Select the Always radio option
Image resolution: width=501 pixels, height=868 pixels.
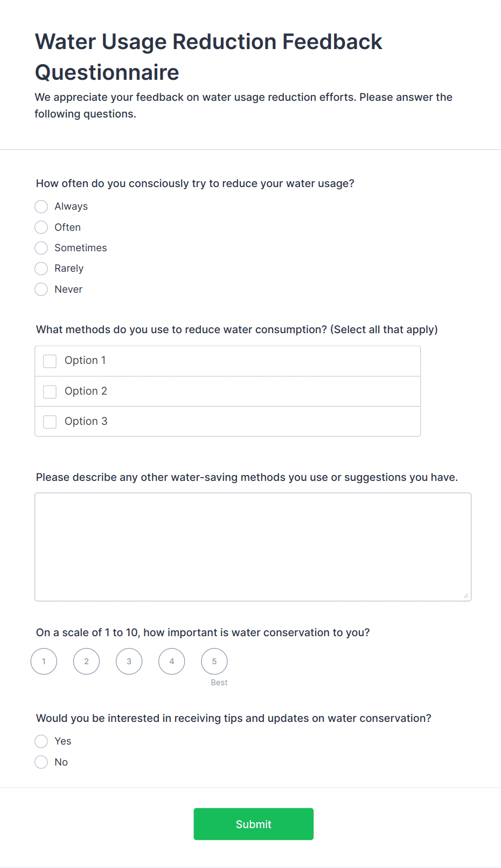pyautogui.click(x=41, y=206)
